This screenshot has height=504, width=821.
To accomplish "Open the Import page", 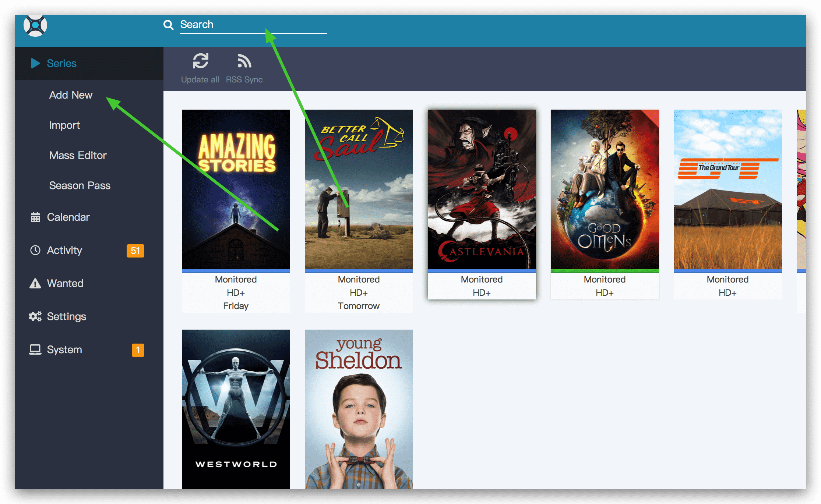I will [64, 125].
